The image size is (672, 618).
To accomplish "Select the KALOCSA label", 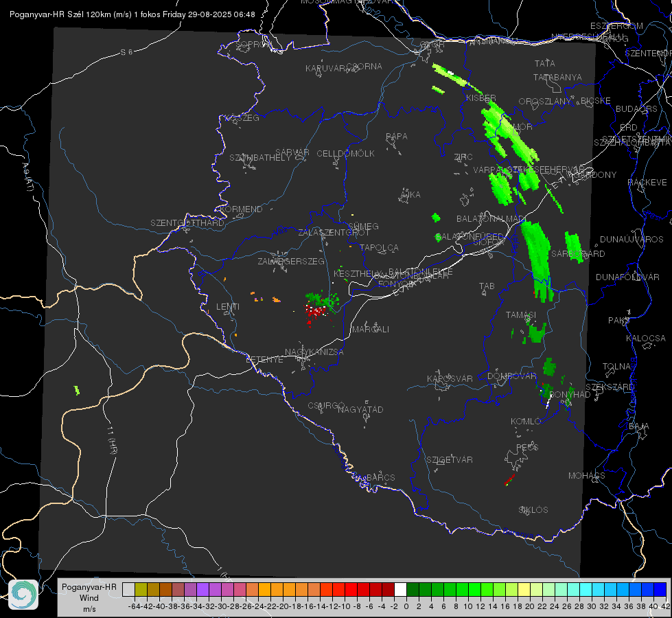I will pyautogui.click(x=646, y=339).
